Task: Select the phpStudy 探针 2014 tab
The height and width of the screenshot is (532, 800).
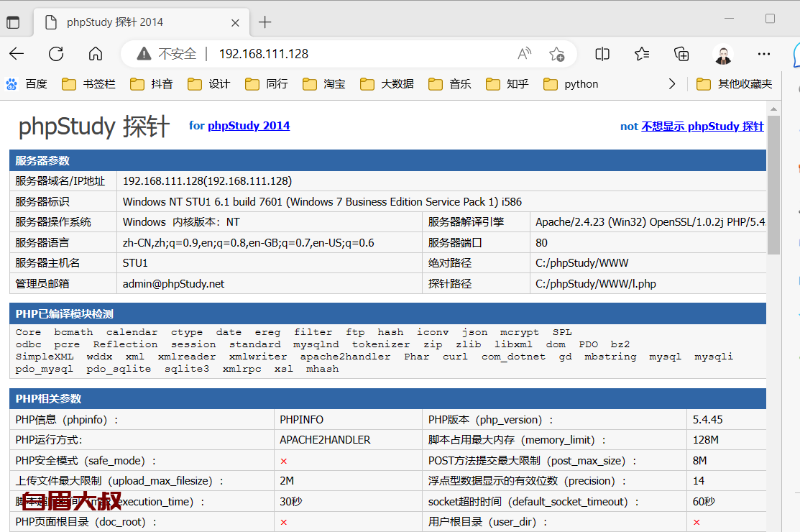Action: pos(142,22)
